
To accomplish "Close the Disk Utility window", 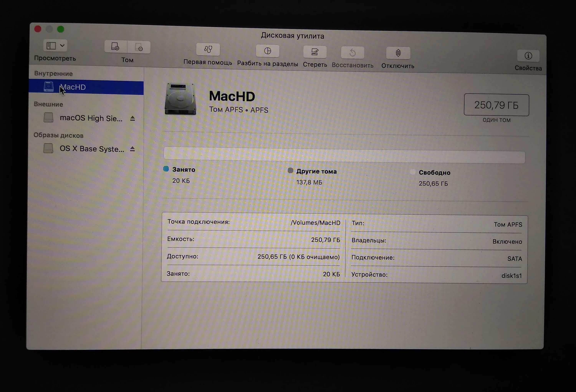I will 38,29.
